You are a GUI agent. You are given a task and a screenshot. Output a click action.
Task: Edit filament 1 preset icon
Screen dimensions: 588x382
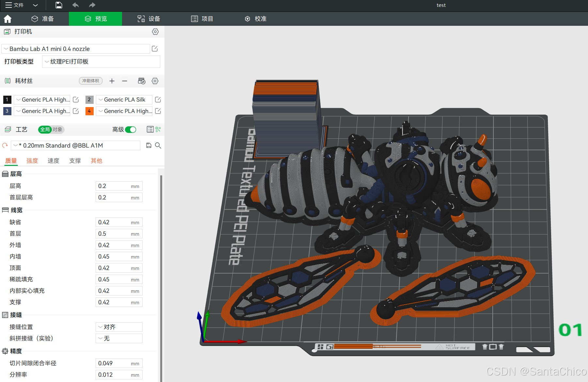click(x=76, y=100)
